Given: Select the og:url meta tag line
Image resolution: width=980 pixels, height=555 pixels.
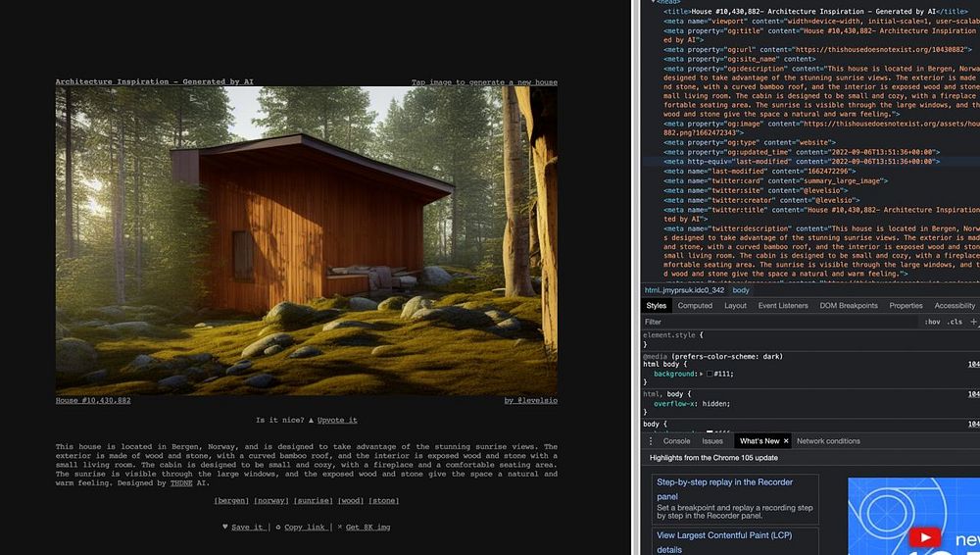Looking at the screenshot, I should pos(818,49).
